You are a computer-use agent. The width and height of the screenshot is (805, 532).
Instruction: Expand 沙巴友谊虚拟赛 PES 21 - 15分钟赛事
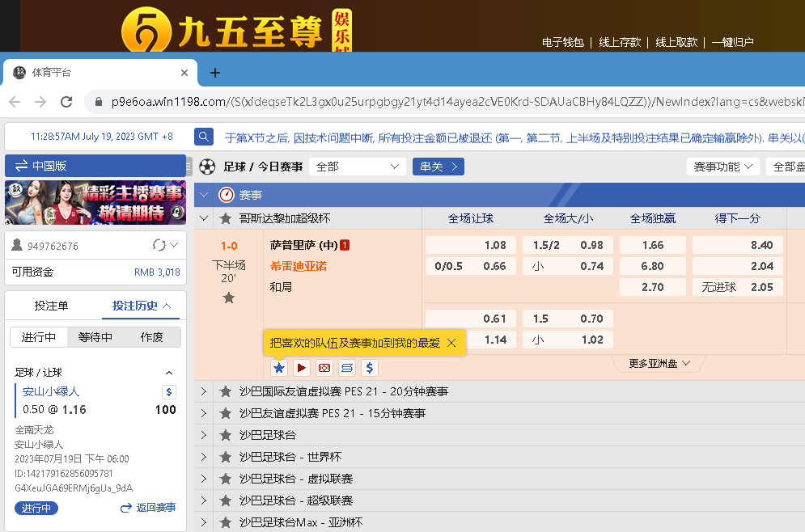pyautogui.click(x=204, y=413)
